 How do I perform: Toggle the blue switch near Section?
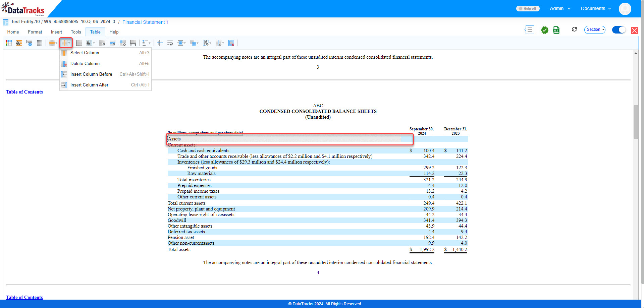pos(619,30)
